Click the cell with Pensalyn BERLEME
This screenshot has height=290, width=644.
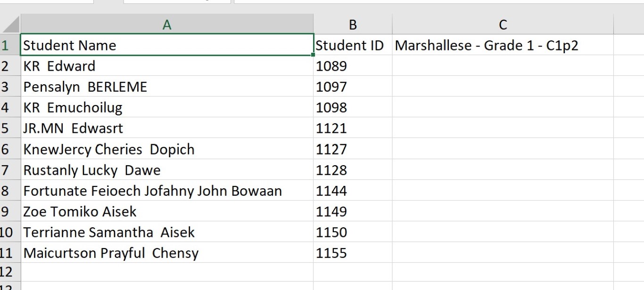point(167,87)
